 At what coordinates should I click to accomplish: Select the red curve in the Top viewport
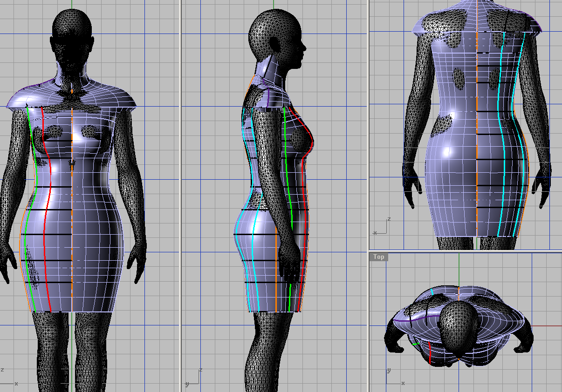[x=430, y=354]
